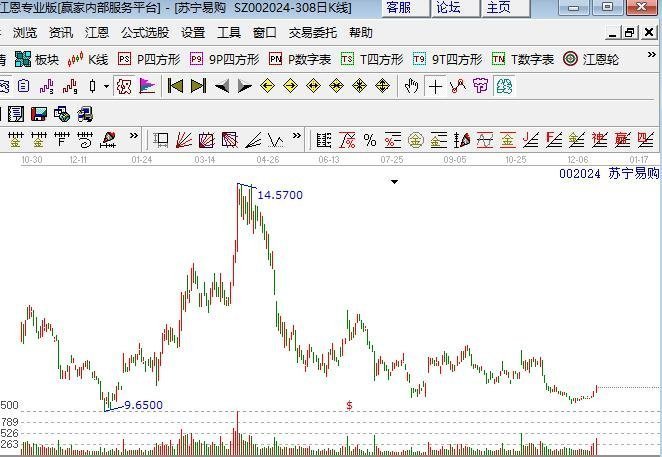This screenshot has height=457, width=662.
Task: Switch to the K线 candlestick chart
Action: pos(88,60)
